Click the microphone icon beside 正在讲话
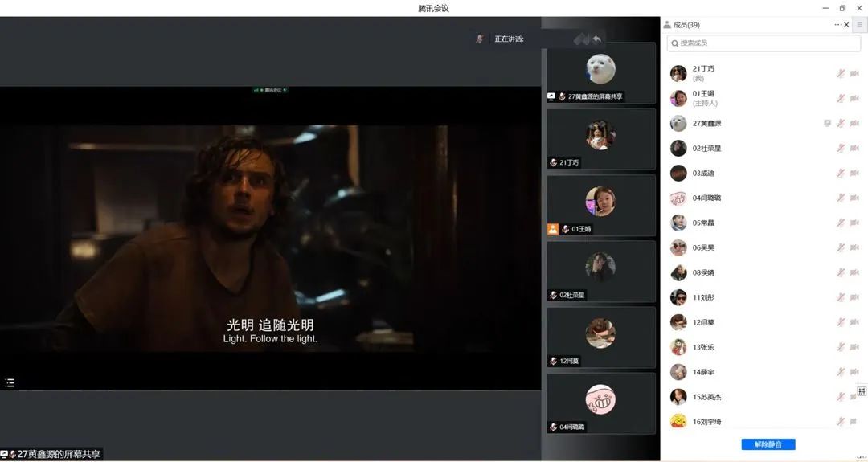868x462 pixels. [x=480, y=39]
